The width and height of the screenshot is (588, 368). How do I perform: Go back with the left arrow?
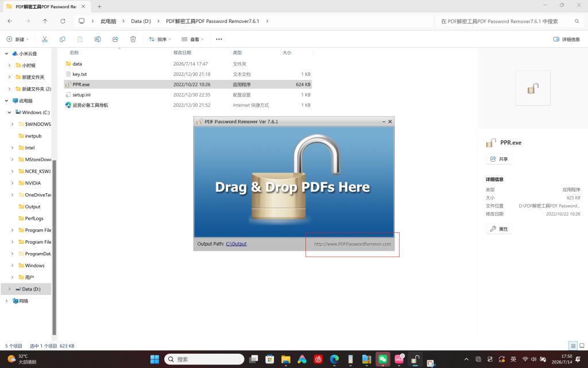pyautogui.click(x=10, y=21)
